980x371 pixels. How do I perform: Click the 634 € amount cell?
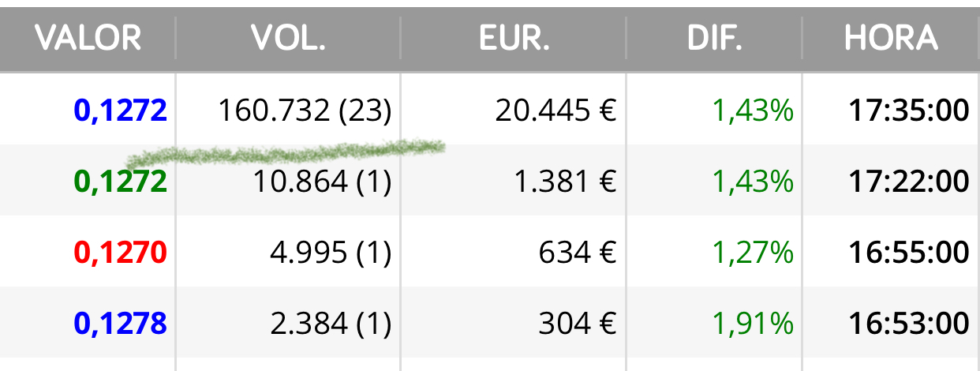coord(578,253)
